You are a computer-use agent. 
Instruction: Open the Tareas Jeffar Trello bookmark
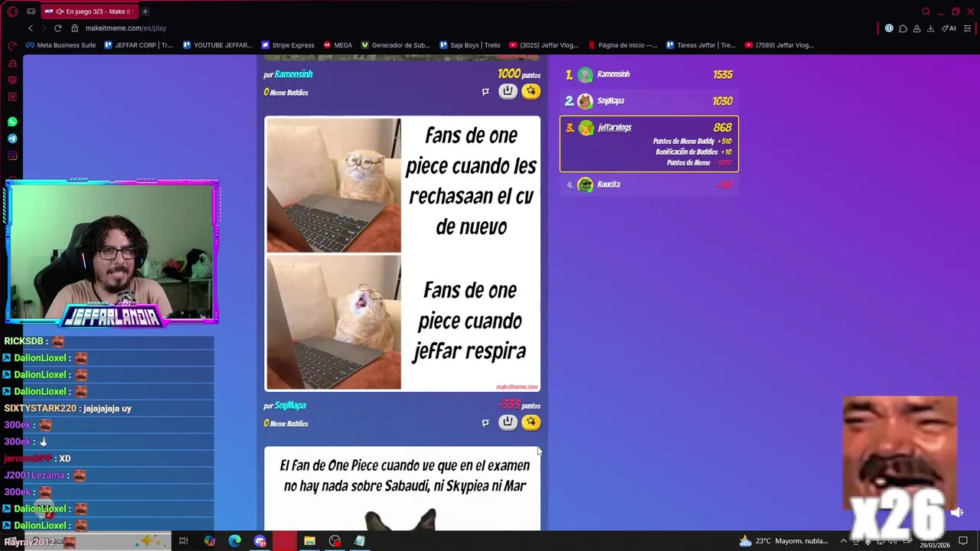tap(701, 45)
